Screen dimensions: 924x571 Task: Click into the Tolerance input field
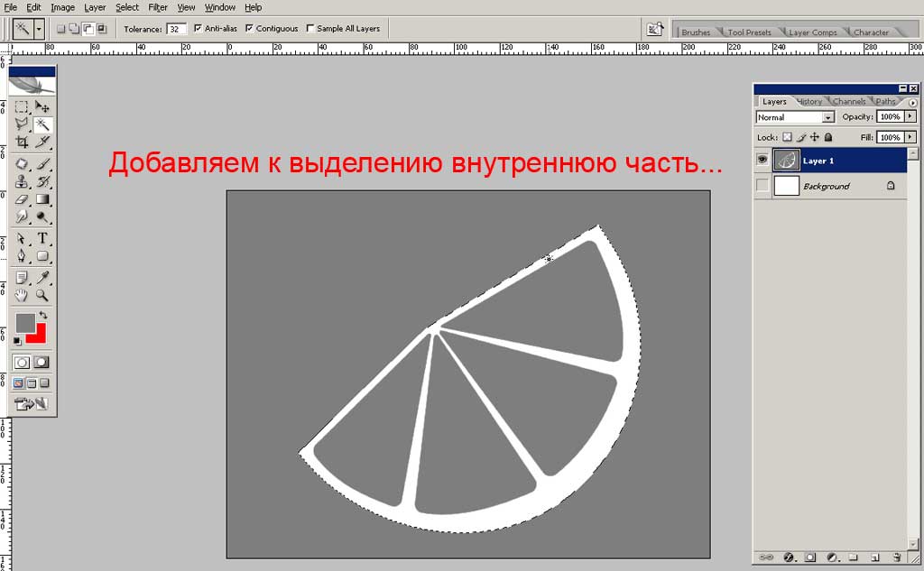pyautogui.click(x=176, y=29)
